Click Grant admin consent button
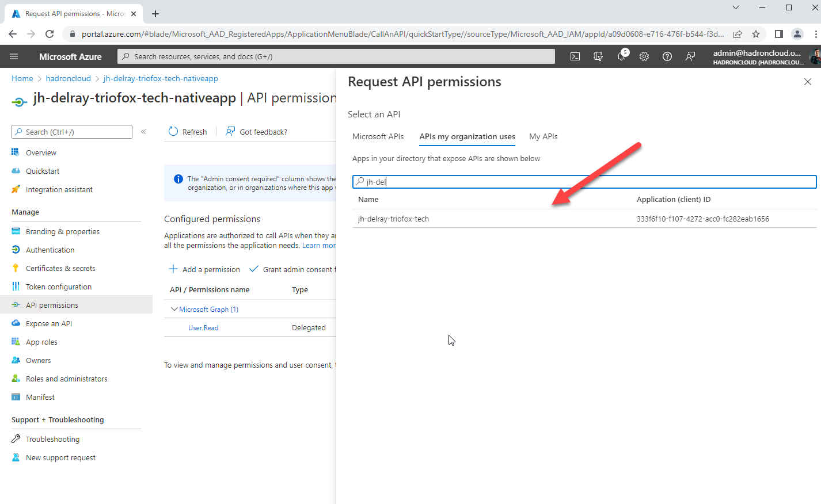Image resolution: width=821 pixels, height=504 pixels. (x=292, y=269)
